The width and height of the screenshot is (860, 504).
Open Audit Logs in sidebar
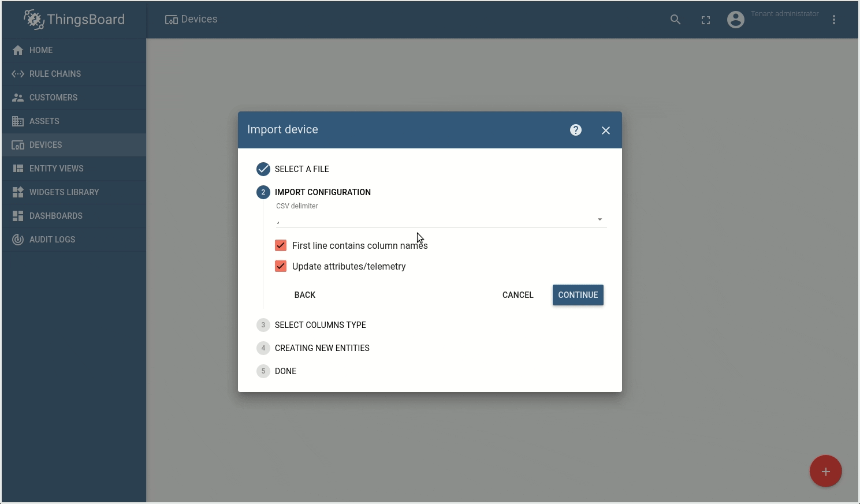pos(52,240)
